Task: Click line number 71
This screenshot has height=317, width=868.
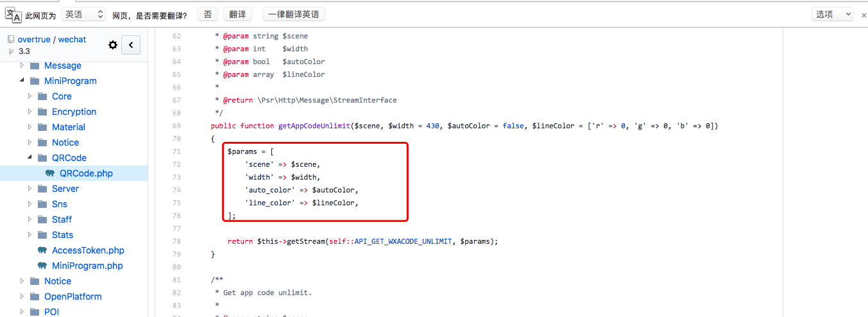Action: tap(176, 151)
